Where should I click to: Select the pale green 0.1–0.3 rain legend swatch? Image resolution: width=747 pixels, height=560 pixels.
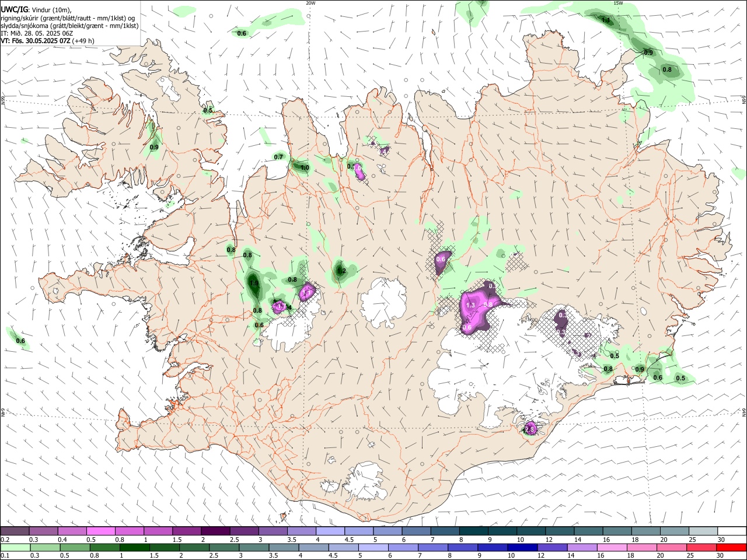(15, 547)
